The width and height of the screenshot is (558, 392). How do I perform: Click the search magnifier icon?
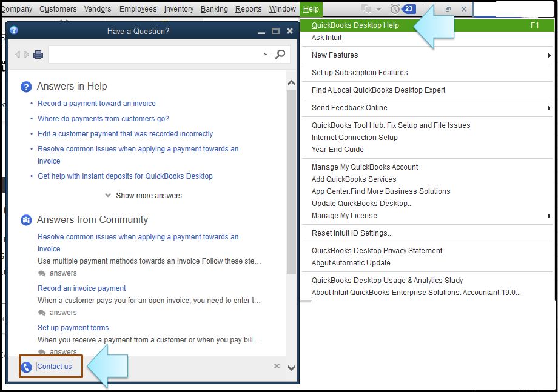280,55
